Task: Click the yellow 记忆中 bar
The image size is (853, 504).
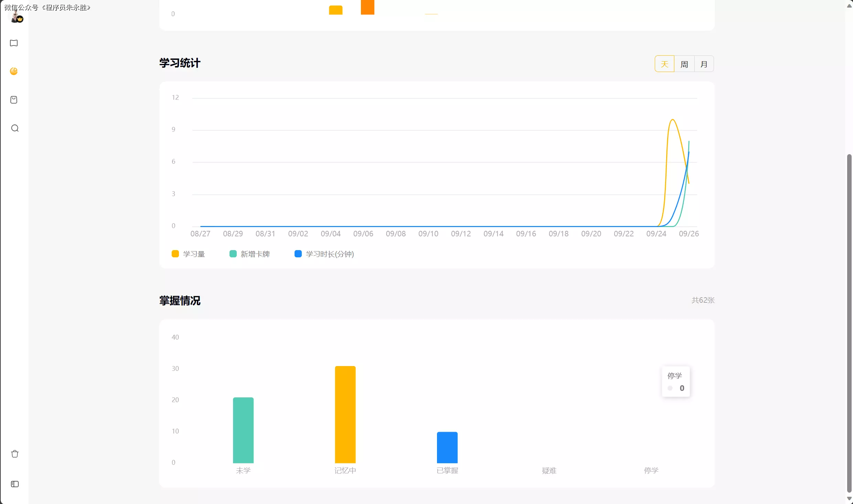Action: click(345, 415)
